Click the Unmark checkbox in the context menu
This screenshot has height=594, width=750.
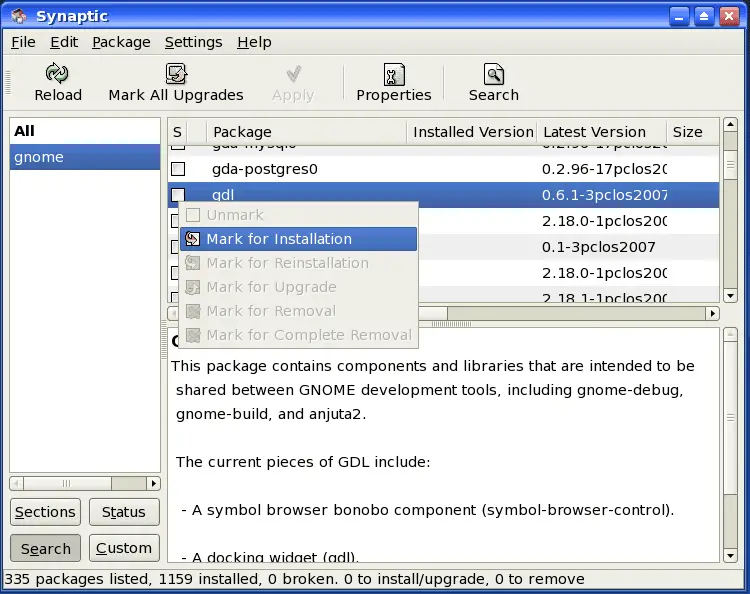coord(193,215)
